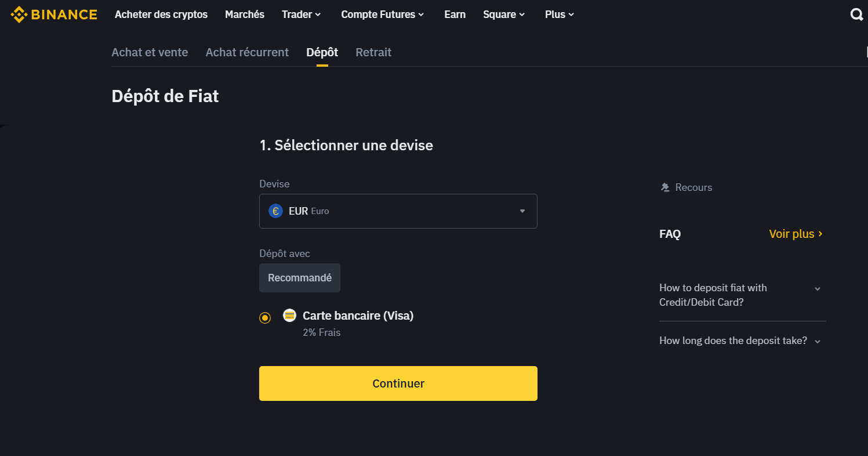Open Acheter des cryptos menu item
Viewport: 868px width, 456px height.
click(161, 15)
